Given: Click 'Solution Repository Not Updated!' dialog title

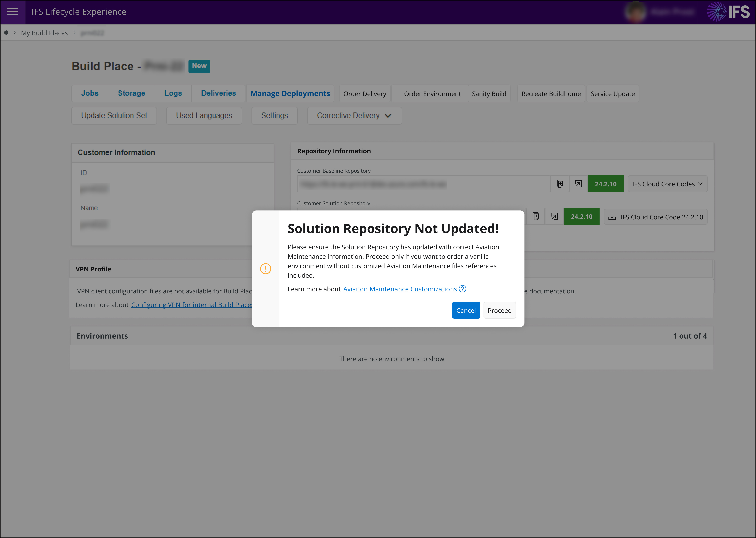Looking at the screenshot, I should tap(393, 229).
